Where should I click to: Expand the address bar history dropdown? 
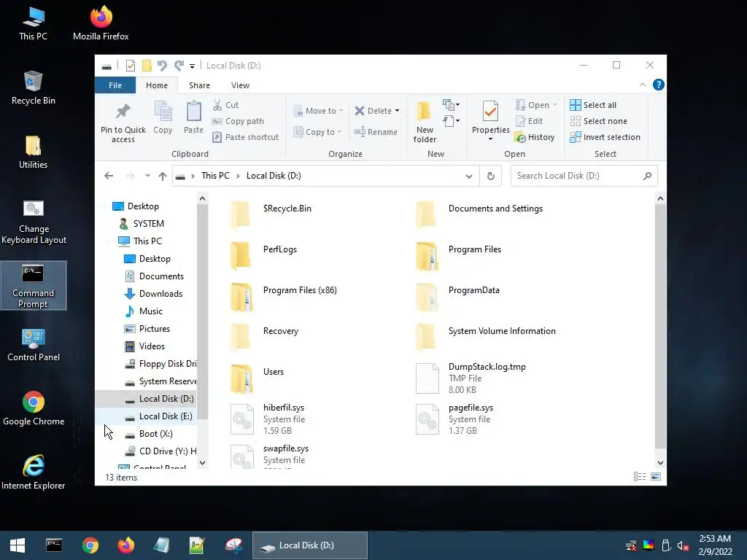coord(469,176)
